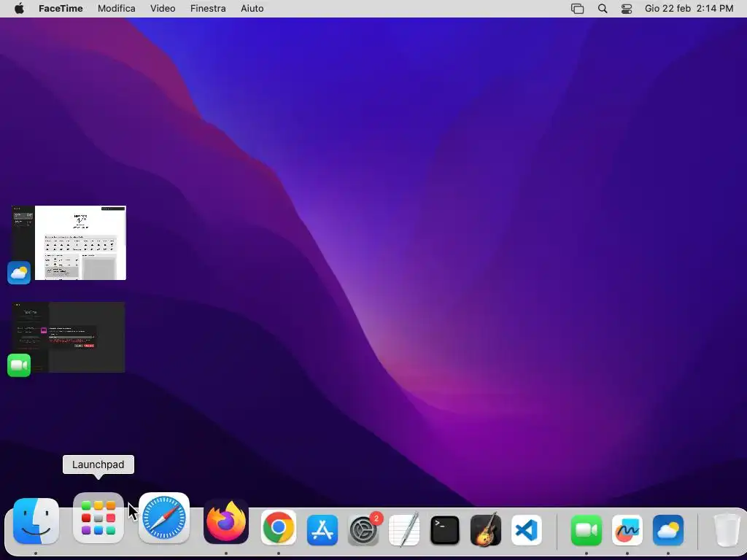Open the App Store Dock icon
747x560 pixels.
tap(322, 529)
